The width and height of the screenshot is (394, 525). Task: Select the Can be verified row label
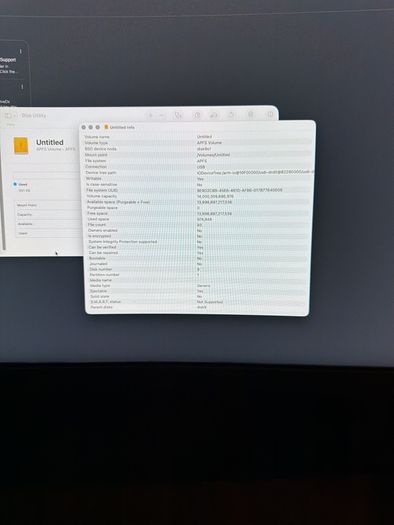tap(102, 247)
